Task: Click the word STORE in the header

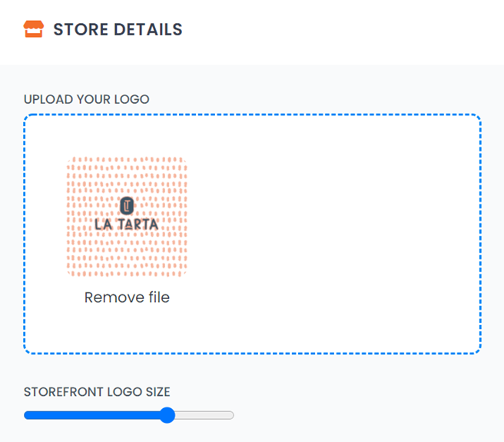Action: click(81, 29)
